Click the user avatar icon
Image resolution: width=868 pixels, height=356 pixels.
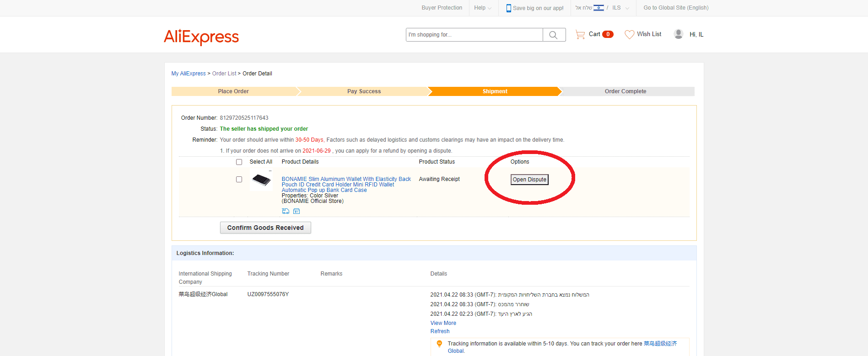coord(679,34)
